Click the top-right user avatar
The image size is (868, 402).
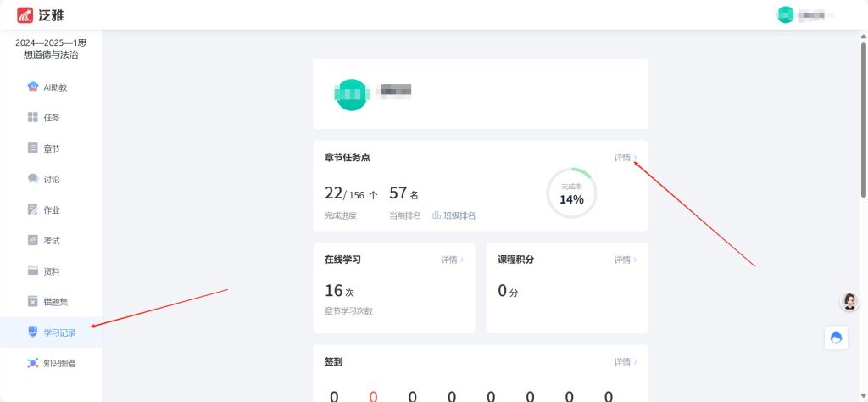[x=785, y=15]
